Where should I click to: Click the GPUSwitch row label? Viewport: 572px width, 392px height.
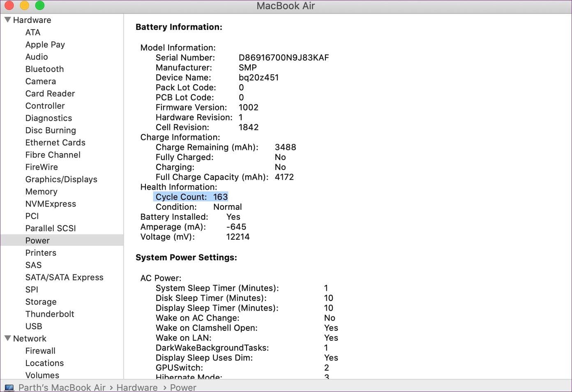pyautogui.click(x=180, y=368)
